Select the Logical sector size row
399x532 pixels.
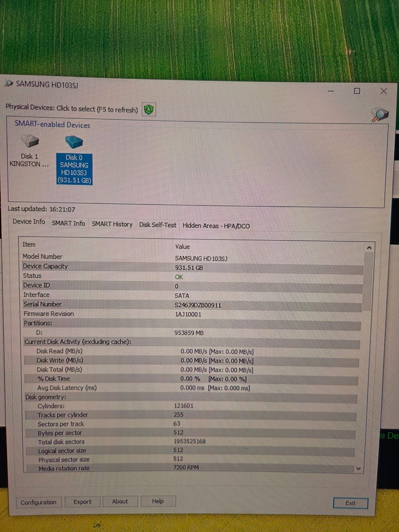(x=190, y=451)
